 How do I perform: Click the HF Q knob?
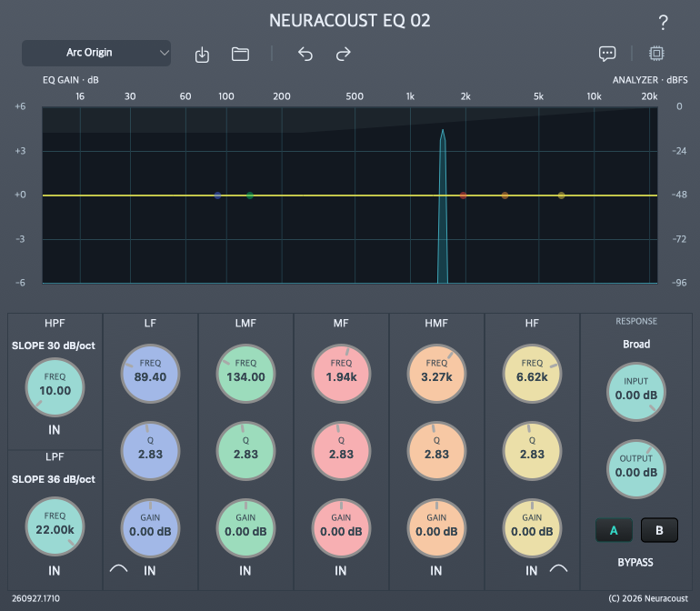[x=532, y=451]
